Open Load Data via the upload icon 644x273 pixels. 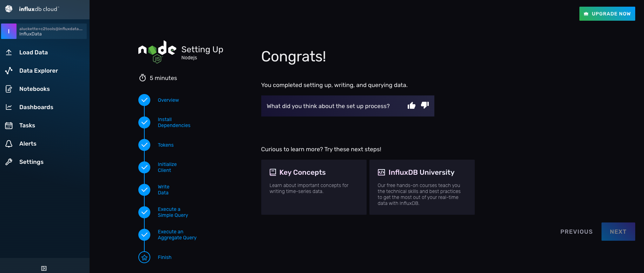[x=9, y=52]
